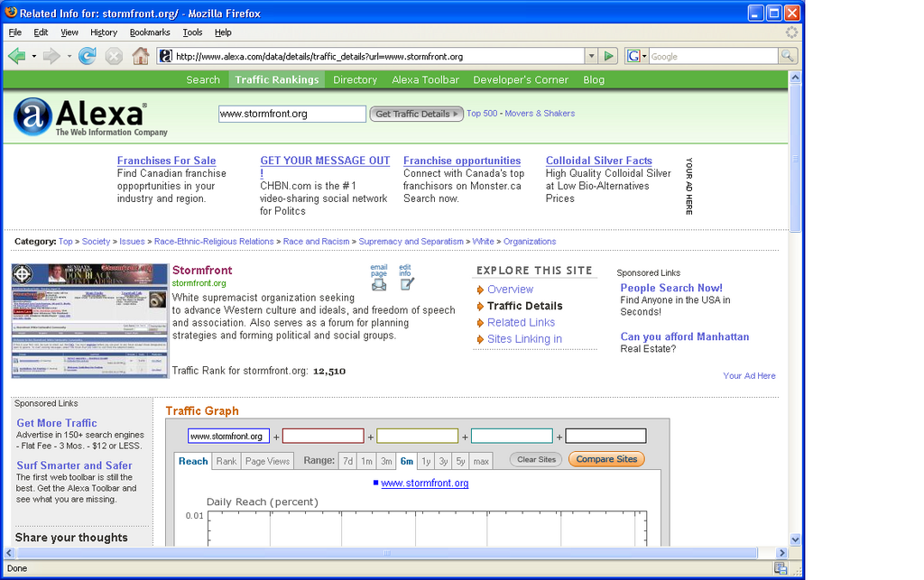This screenshot has height=580, width=924.
Task: Click the Stormfront site thumbnail
Action: tap(90, 321)
